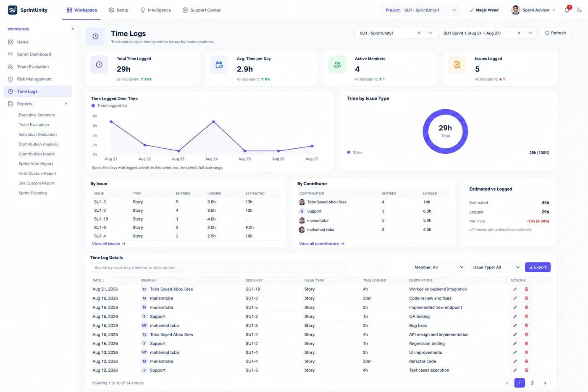The width and height of the screenshot is (588, 392).
Task: Click the Home sidebar icon
Action: tap(10, 42)
